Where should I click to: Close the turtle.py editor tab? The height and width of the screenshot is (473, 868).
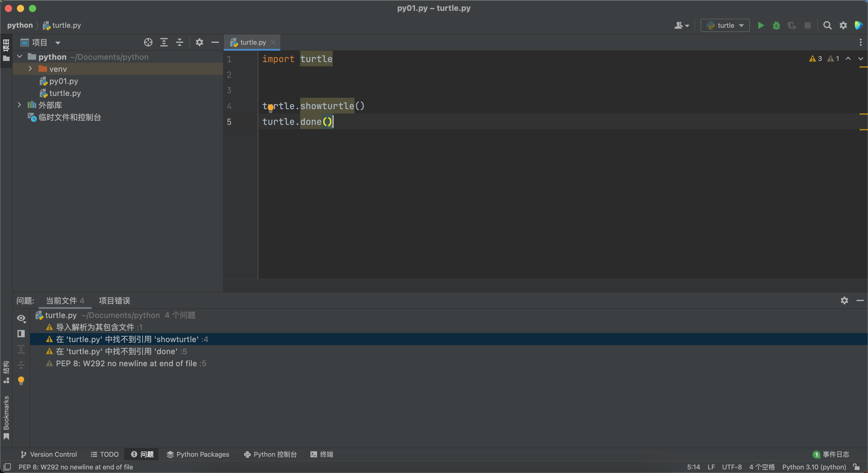pos(273,42)
